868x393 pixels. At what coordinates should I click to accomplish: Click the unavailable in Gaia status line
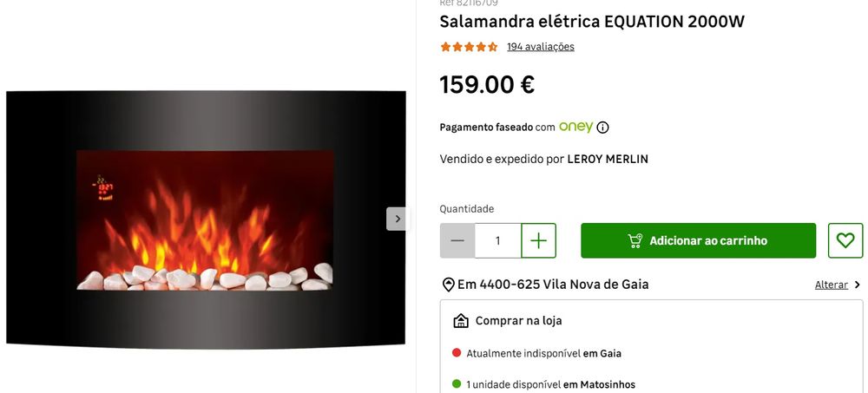537,353
